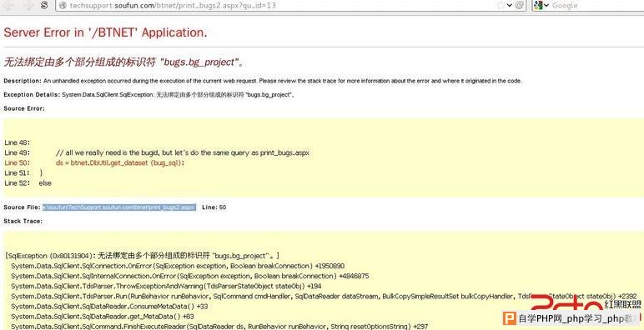The height and width of the screenshot is (330, 644).
Task: Click the Line 49 comment about the bugid
Action: [x=183, y=152]
